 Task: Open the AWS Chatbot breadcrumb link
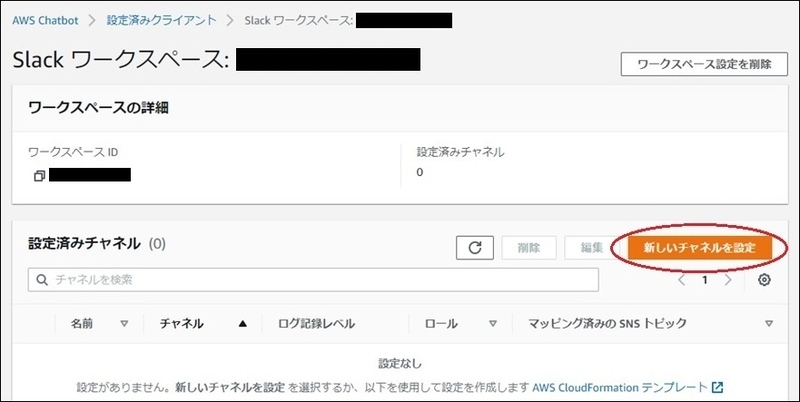[x=45, y=20]
